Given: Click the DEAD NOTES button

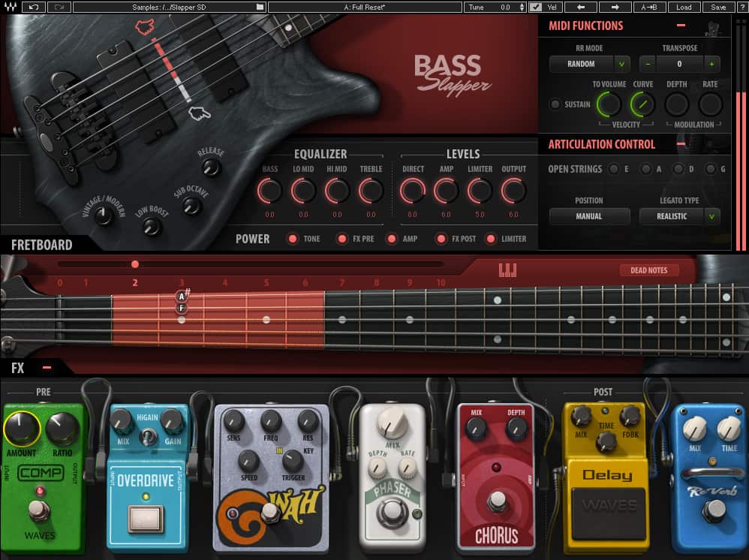Looking at the screenshot, I should [648, 270].
